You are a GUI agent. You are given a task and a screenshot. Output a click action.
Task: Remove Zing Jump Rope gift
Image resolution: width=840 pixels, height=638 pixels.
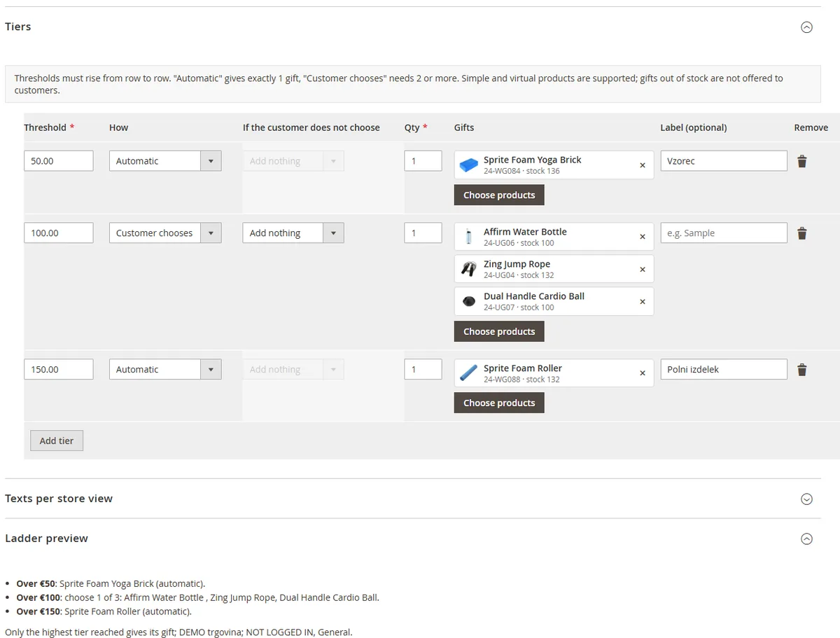[643, 270]
